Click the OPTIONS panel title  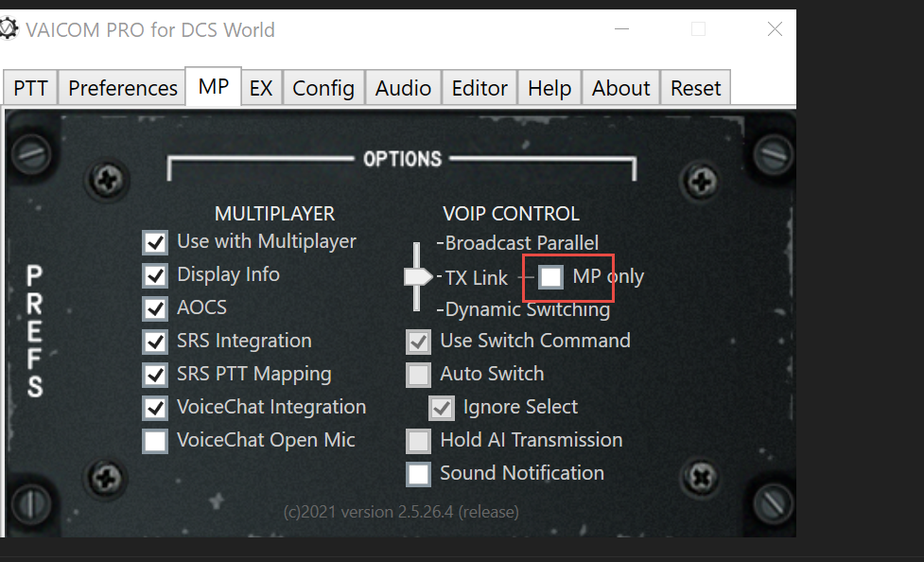(x=403, y=159)
